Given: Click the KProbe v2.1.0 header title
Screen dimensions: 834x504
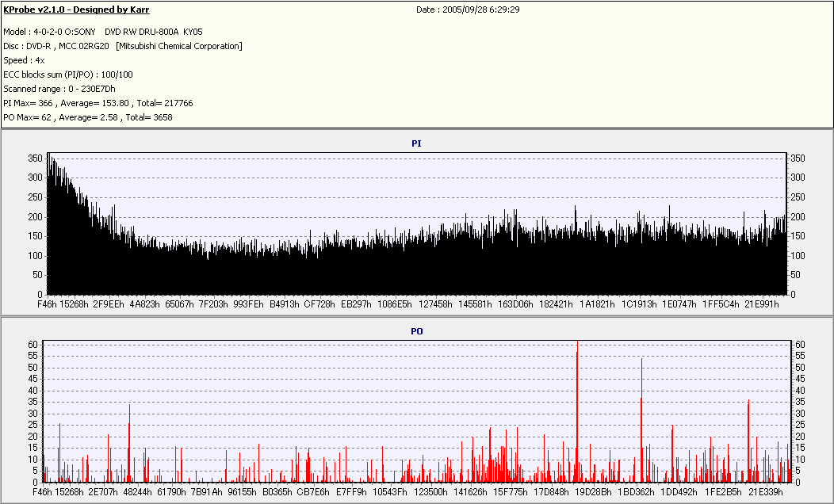Looking at the screenshot, I should point(76,10).
